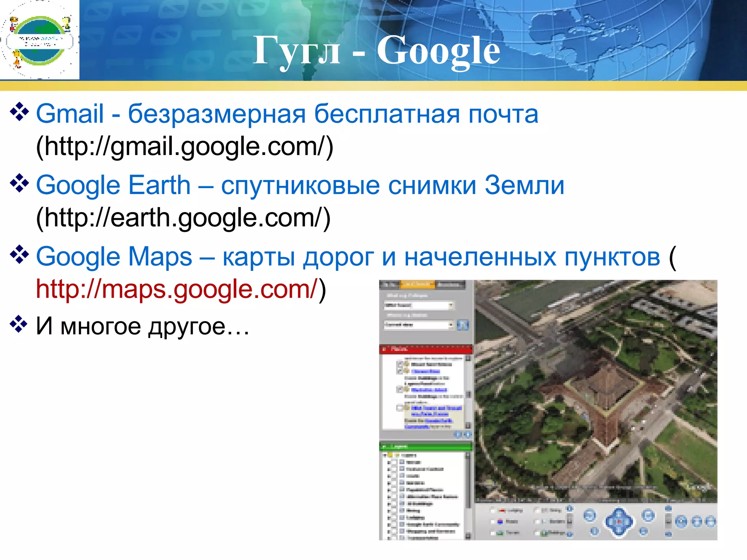This screenshot has width=747, height=560.
Task: Click the down arrow on the navigation pad
Action: pos(619,530)
